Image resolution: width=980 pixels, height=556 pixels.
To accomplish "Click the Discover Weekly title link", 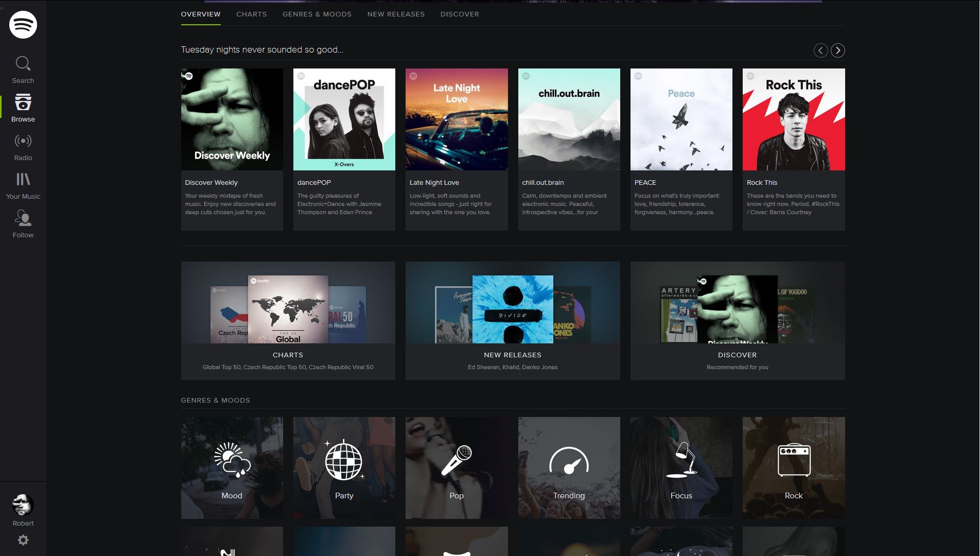I will [212, 182].
